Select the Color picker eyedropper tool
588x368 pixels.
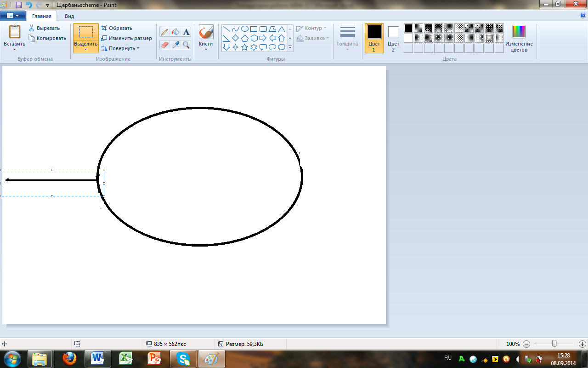click(x=175, y=45)
